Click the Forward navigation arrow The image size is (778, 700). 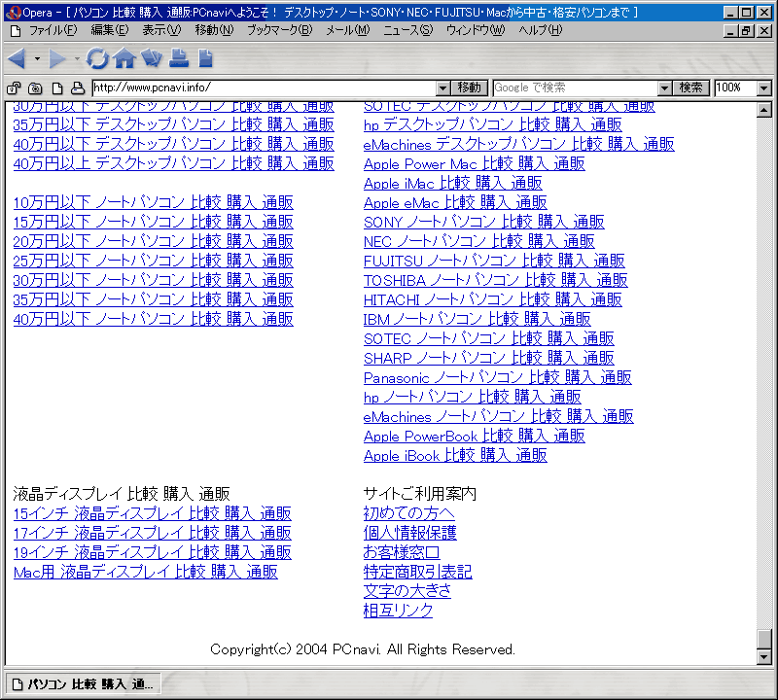[x=57, y=58]
